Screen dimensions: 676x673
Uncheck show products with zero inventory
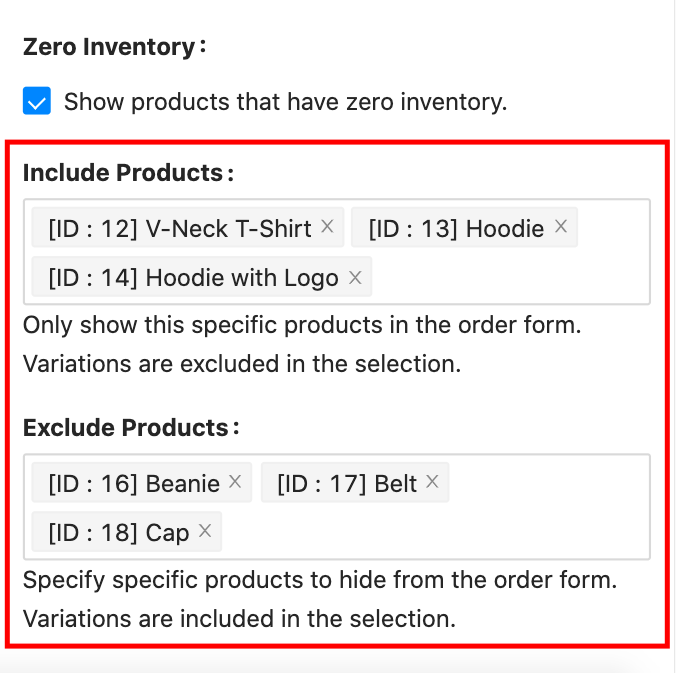(x=37, y=101)
